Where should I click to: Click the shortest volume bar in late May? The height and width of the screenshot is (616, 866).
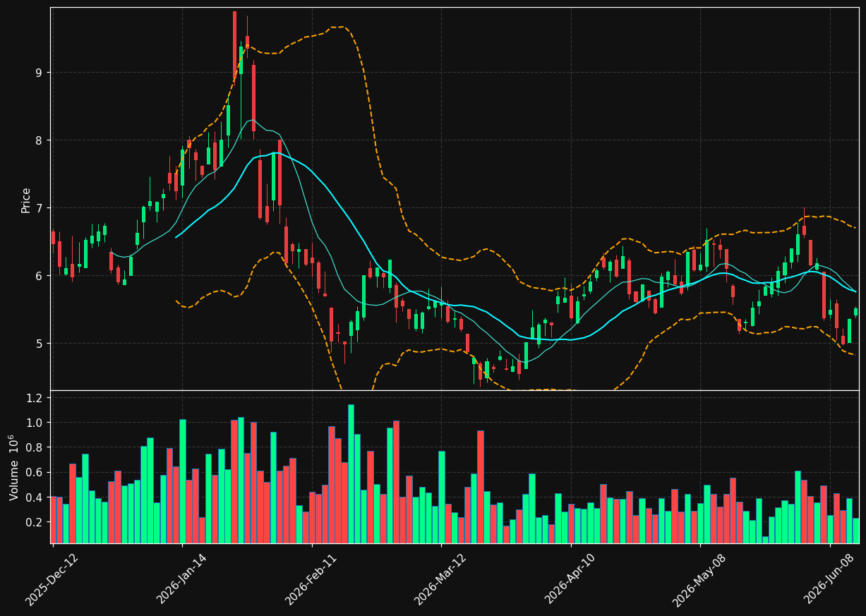coord(765,540)
